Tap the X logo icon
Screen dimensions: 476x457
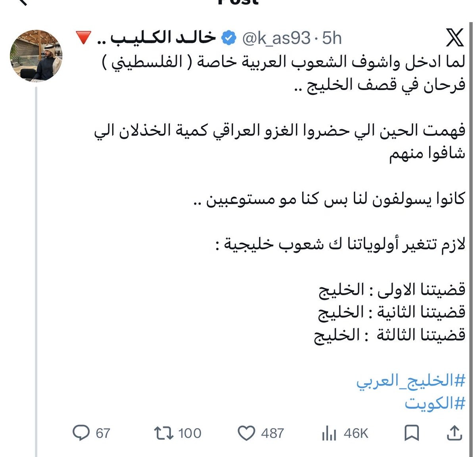pos(455,38)
